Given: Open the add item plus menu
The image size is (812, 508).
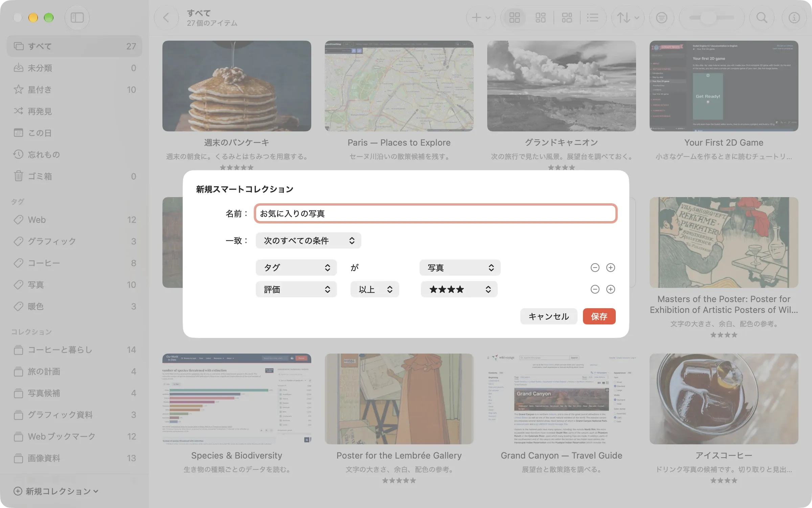Looking at the screenshot, I should pos(481,18).
